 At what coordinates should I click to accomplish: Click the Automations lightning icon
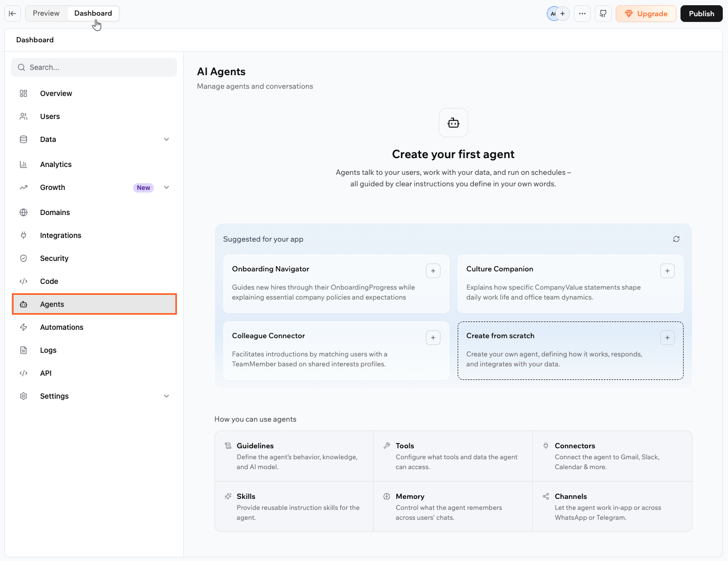point(23,327)
